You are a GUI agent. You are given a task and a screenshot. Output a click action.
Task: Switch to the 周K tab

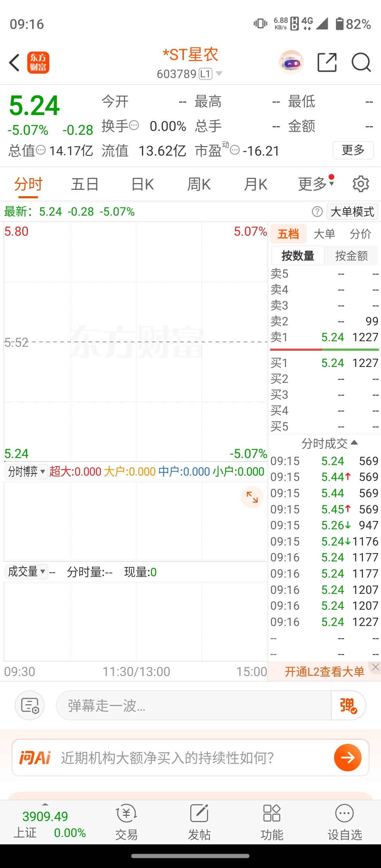tap(199, 184)
